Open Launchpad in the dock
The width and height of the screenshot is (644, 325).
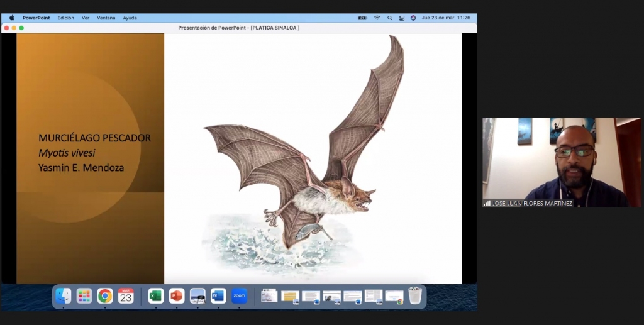click(x=84, y=296)
